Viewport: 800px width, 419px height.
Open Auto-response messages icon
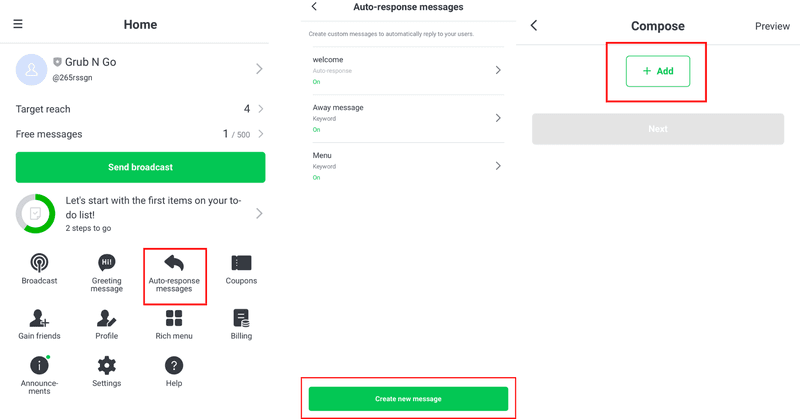174,263
